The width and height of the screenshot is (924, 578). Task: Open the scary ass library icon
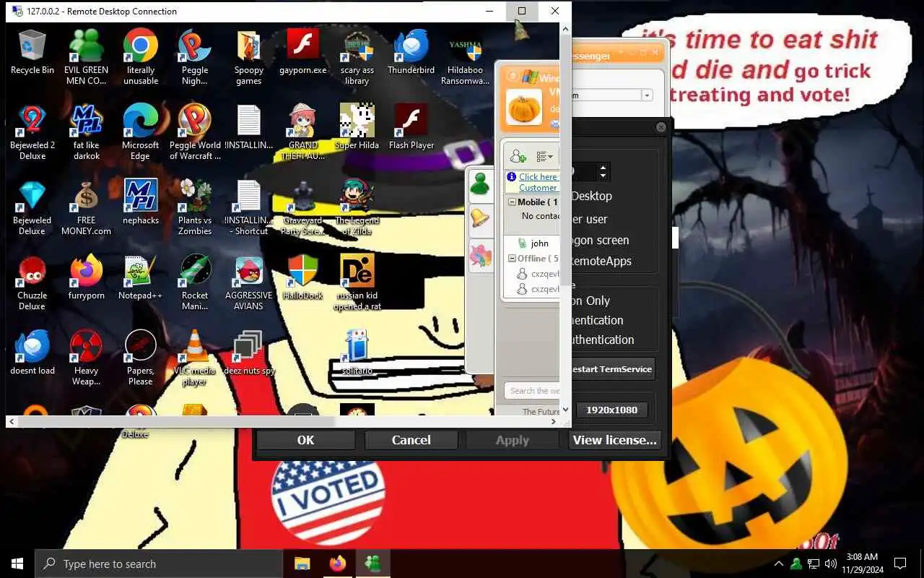[x=357, y=57]
